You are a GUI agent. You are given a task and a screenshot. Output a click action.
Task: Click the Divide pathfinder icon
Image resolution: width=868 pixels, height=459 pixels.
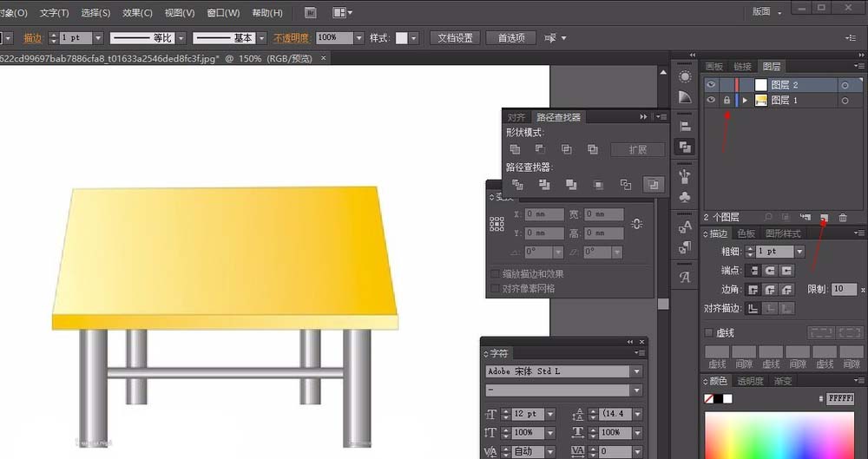(517, 184)
